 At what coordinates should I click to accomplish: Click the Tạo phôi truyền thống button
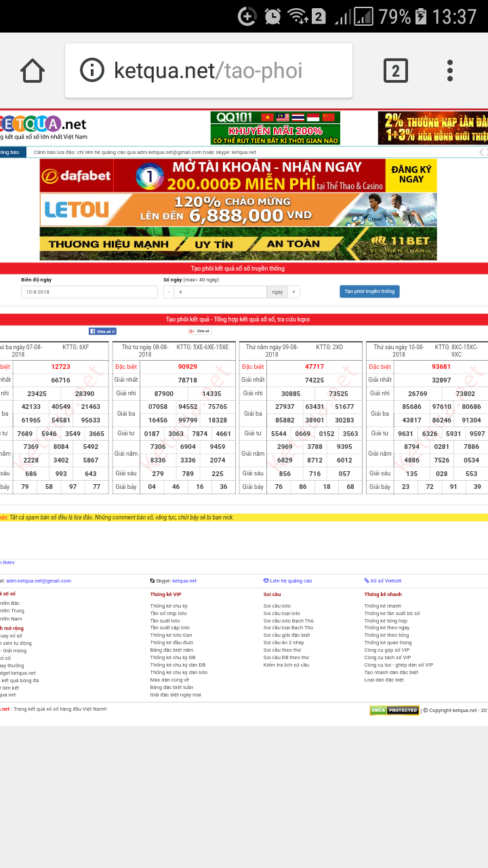point(369,292)
